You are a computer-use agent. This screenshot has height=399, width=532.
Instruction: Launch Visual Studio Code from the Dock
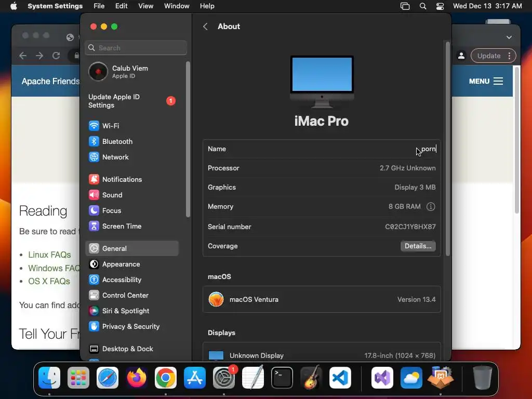click(340, 378)
